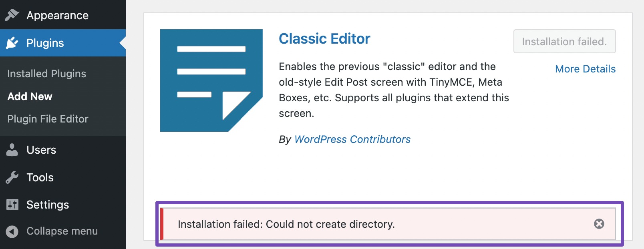
Task: Select the highlighted error message text
Action: pyautogui.click(x=286, y=225)
